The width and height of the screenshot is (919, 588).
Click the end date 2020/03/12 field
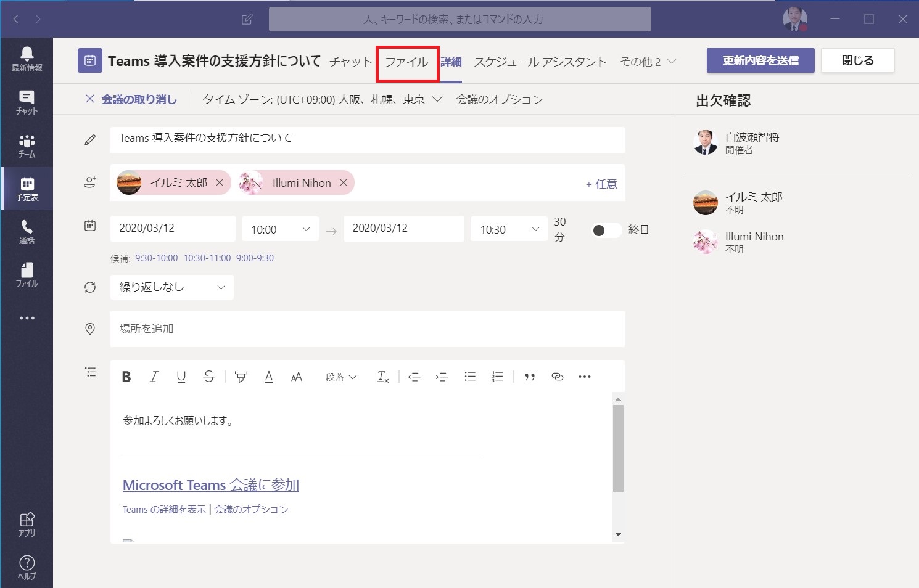(404, 229)
